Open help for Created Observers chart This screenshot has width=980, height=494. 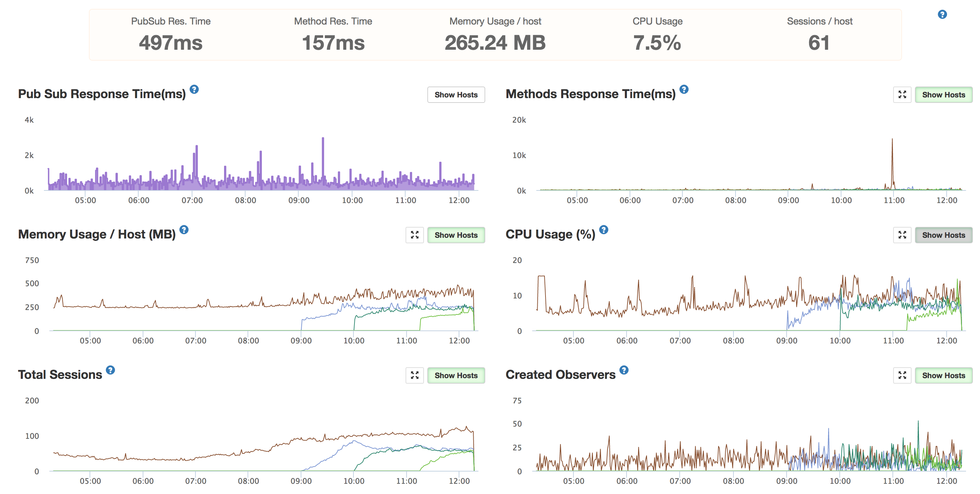[624, 370]
